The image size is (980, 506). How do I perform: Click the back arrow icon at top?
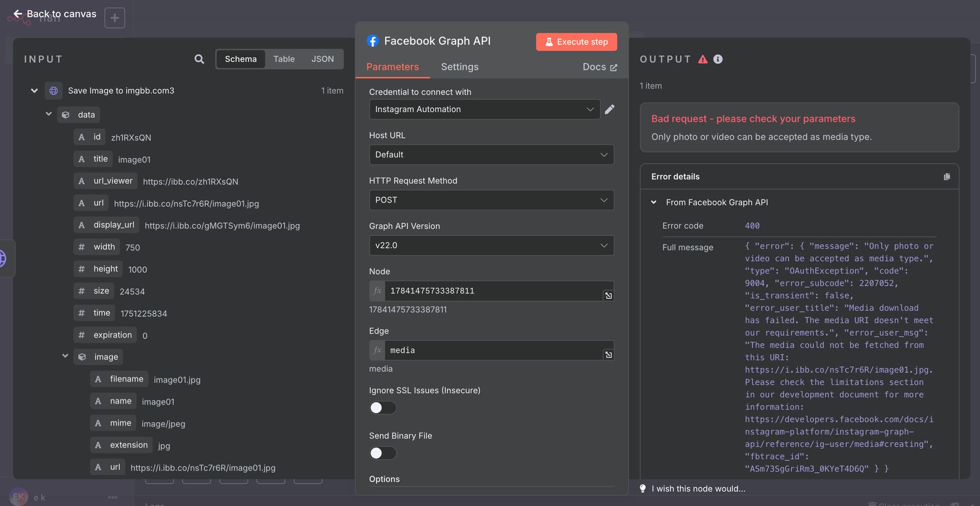tap(18, 14)
